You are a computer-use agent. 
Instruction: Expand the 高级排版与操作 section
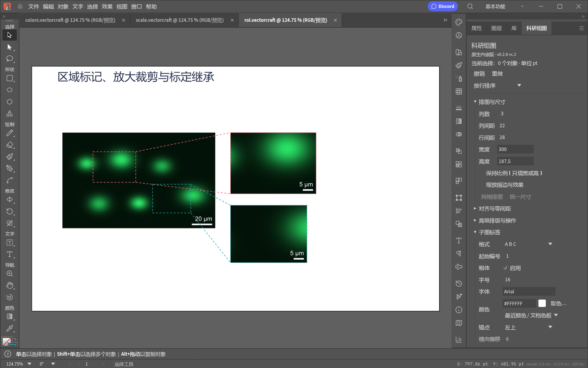pyautogui.click(x=497, y=221)
